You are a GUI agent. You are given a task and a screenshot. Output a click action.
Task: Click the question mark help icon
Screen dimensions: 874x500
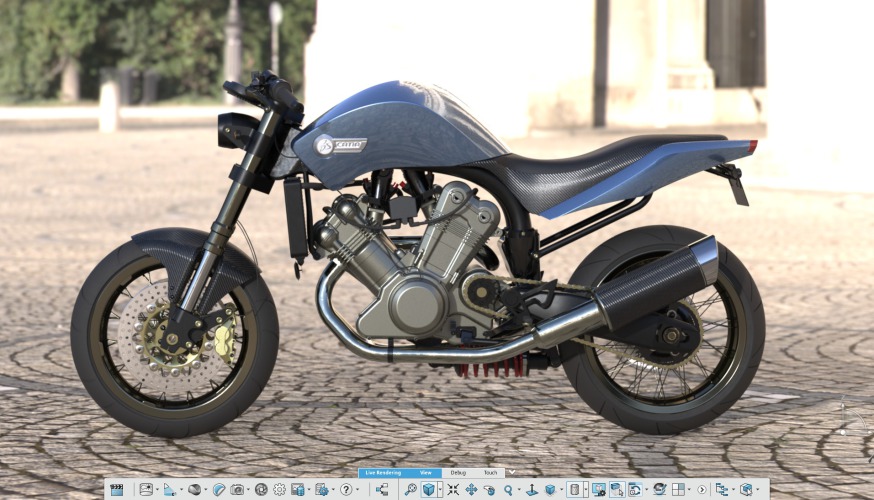346,490
